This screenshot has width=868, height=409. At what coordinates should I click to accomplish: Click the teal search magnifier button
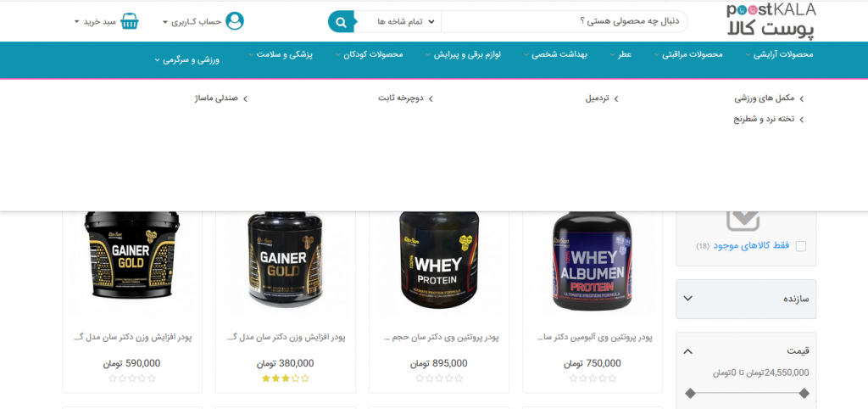[341, 21]
